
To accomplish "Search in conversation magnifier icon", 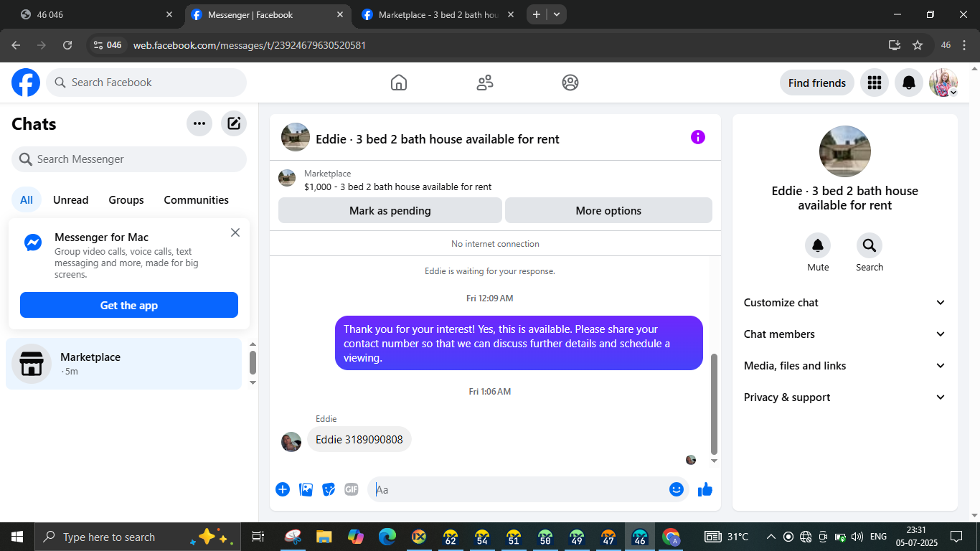I will point(870,245).
